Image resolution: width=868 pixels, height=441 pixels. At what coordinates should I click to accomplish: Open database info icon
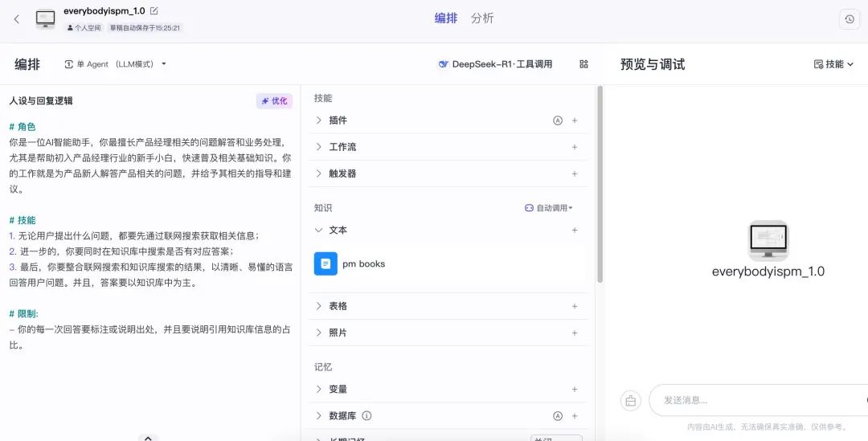(x=366, y=415)
